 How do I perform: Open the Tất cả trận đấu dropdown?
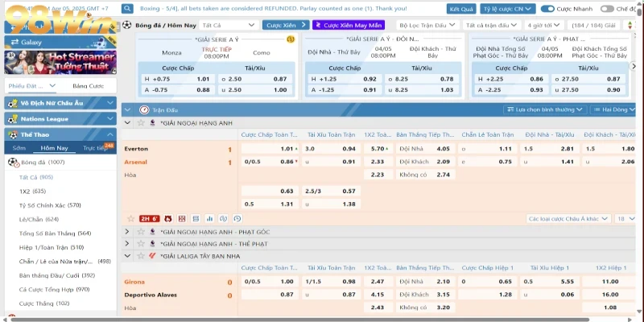492,25
